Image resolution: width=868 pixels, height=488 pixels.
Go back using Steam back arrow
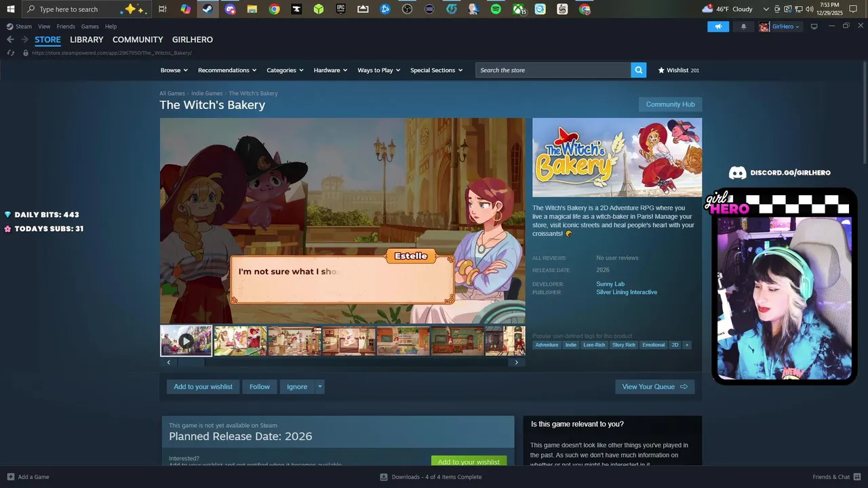click(10, 39)
